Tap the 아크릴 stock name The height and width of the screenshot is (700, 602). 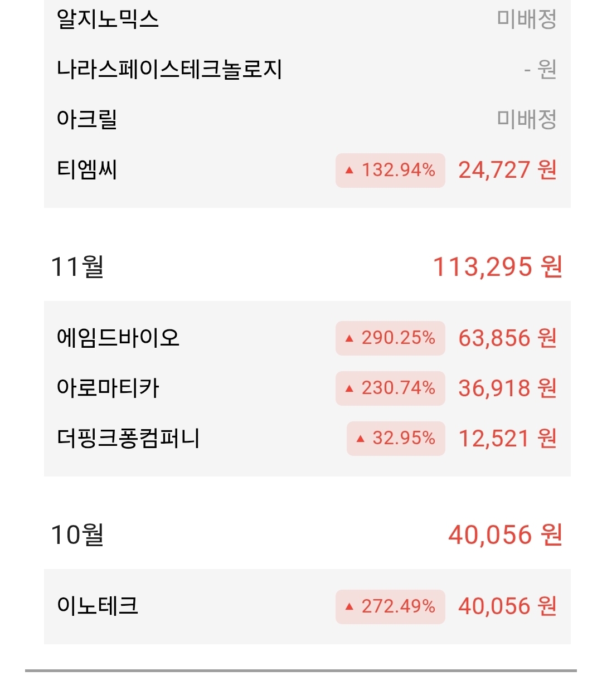coord(87,119)
